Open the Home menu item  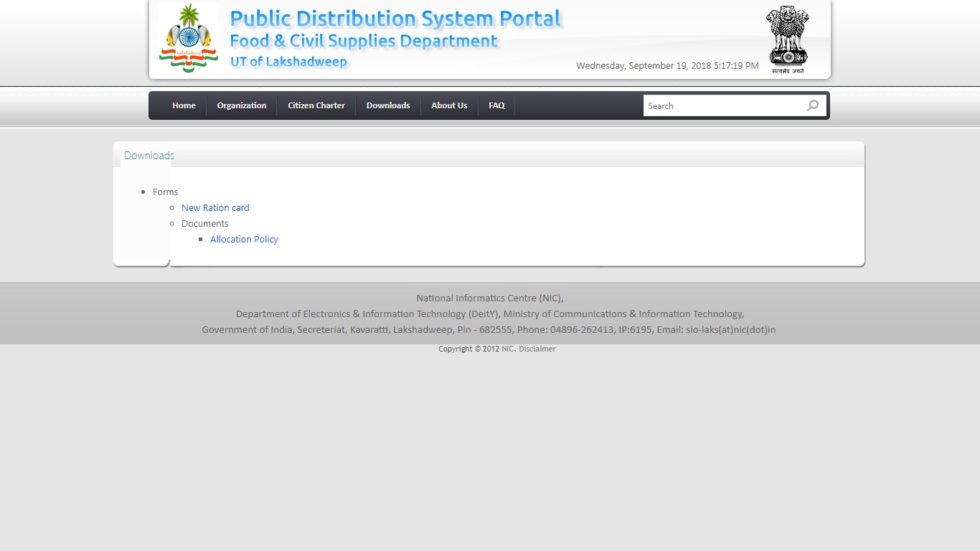(184, 105)
